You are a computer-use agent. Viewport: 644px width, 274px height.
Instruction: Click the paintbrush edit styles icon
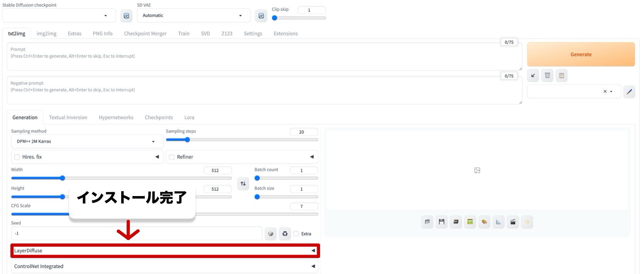point(629,91)
